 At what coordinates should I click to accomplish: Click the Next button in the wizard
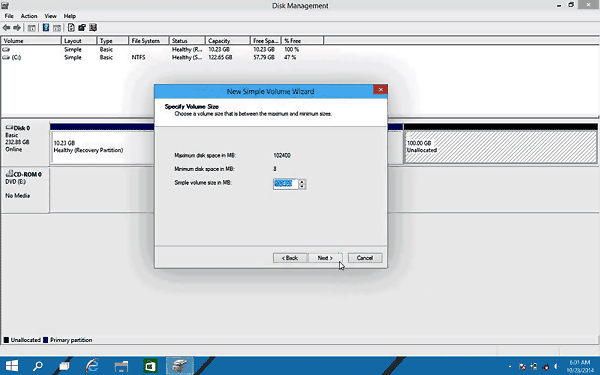(325, 258)
